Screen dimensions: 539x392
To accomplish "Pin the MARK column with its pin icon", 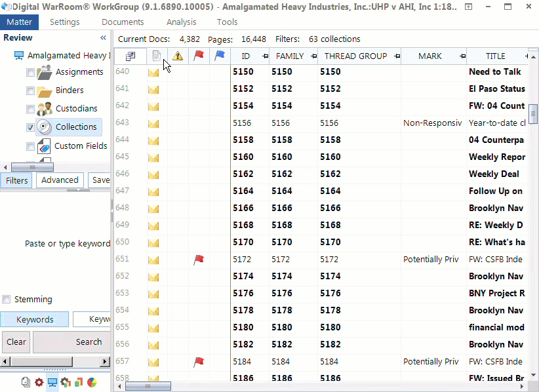I will [463, 56].
